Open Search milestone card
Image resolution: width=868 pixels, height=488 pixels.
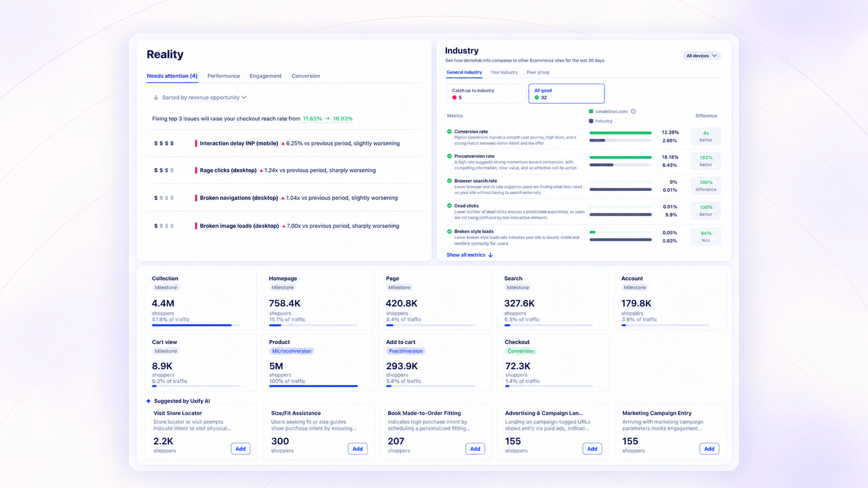click(x=553, y=300)
